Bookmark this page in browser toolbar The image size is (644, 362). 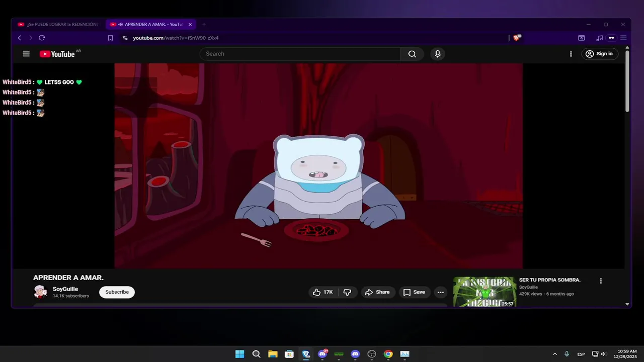[x=110, y=38]
